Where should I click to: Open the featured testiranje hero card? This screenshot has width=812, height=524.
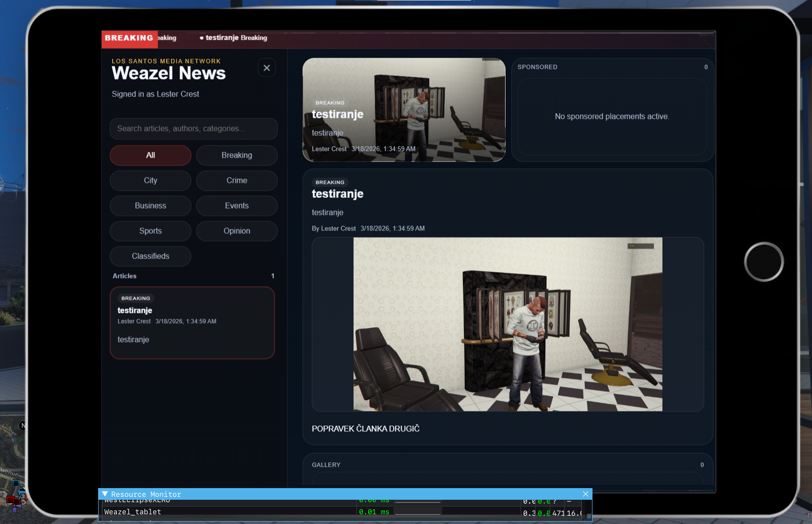(404, 110)
